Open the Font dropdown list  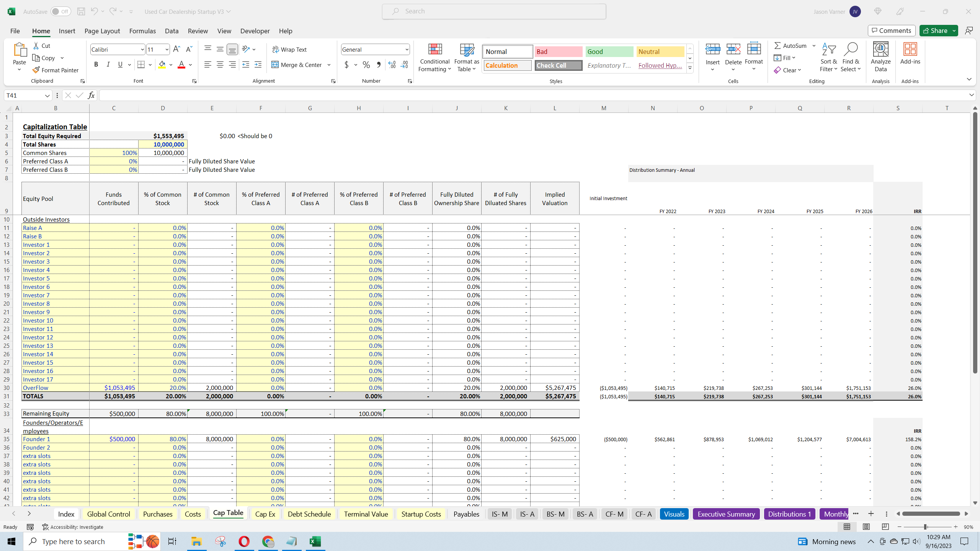(x=142, y=49)
